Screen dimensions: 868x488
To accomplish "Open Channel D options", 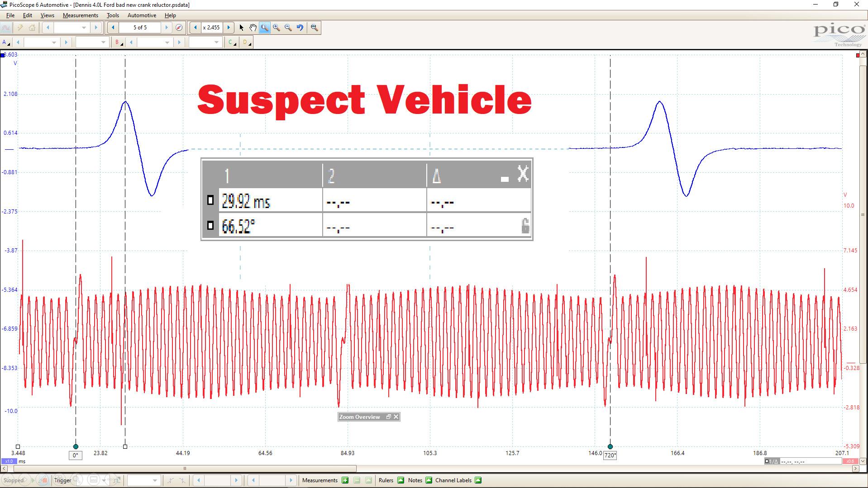I will coord(247,43).
